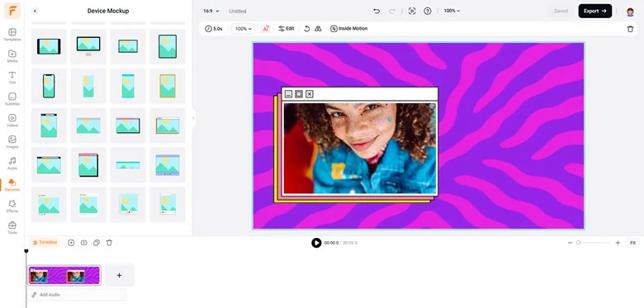Select the Text tool in sidebar
This screenshot has height=308, width=644.
click(12, 77)
